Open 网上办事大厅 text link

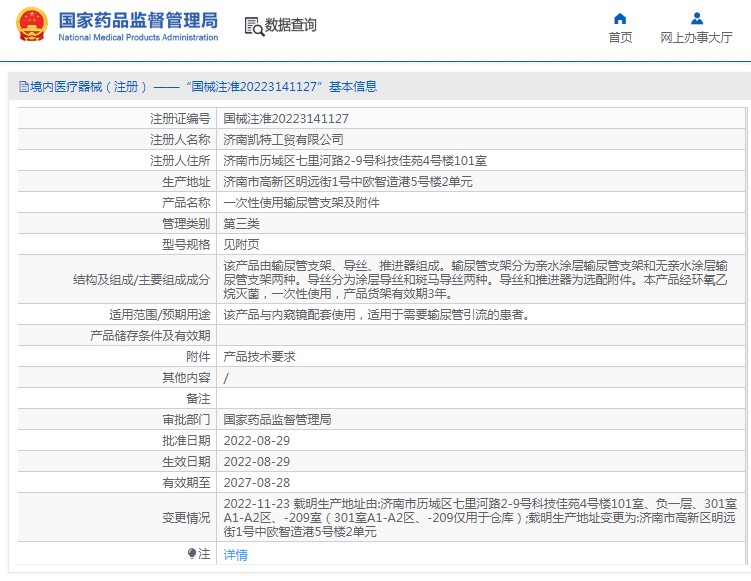coord(696,37)
